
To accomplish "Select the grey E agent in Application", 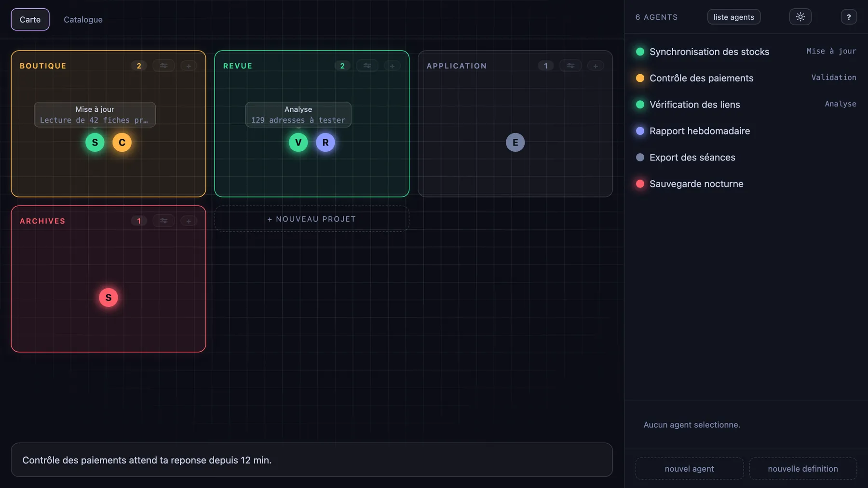I will pos(515,143).
